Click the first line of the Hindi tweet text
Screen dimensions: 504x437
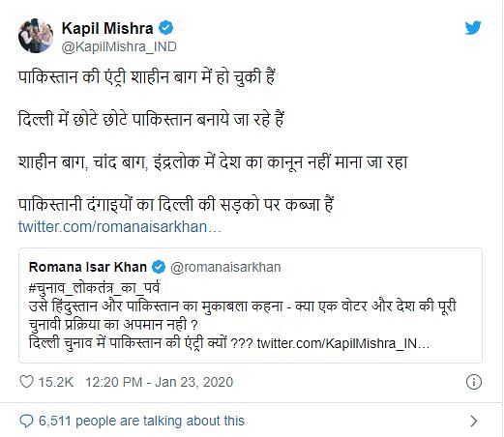(x=147, y=77)
